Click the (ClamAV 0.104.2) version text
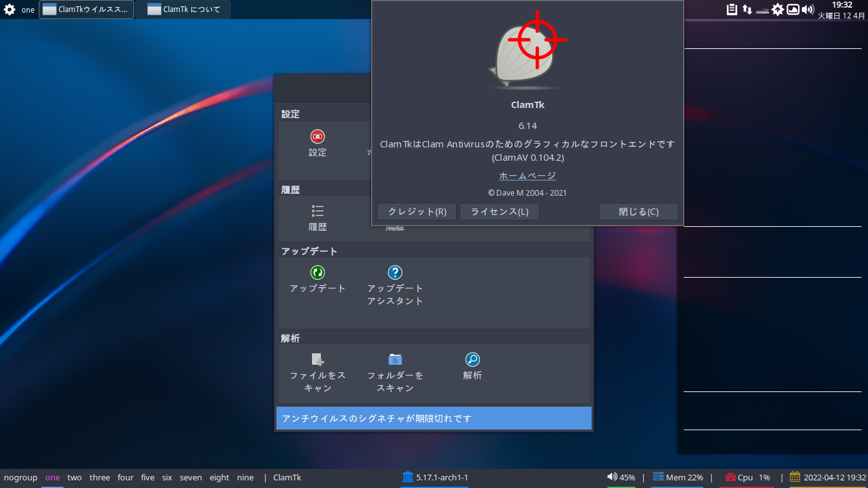 pos(527,157)
